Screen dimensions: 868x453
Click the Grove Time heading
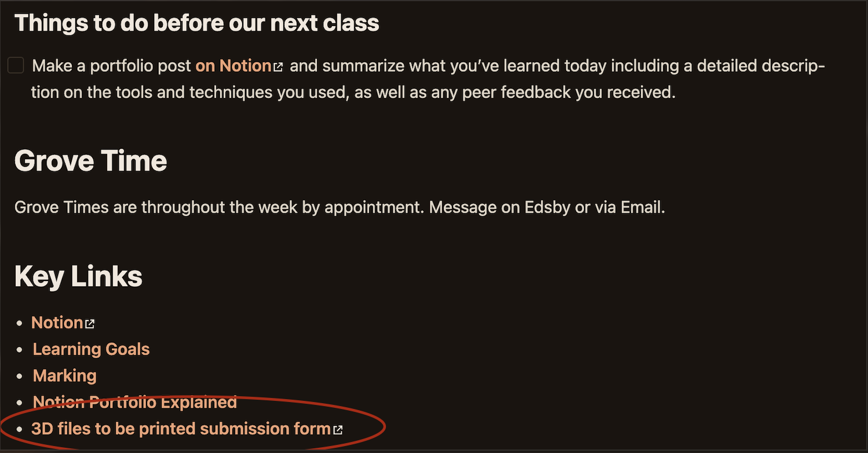(90, 160)
